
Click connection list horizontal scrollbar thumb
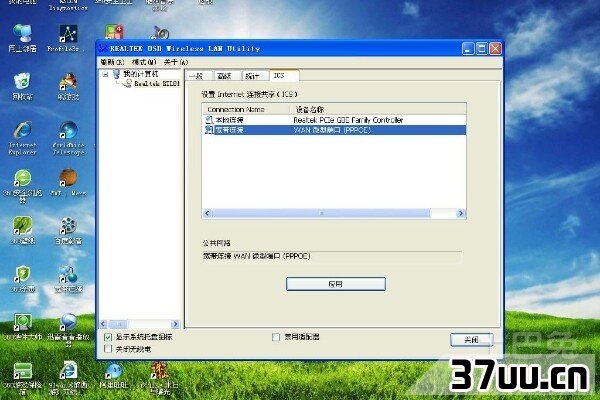point(321,213)
